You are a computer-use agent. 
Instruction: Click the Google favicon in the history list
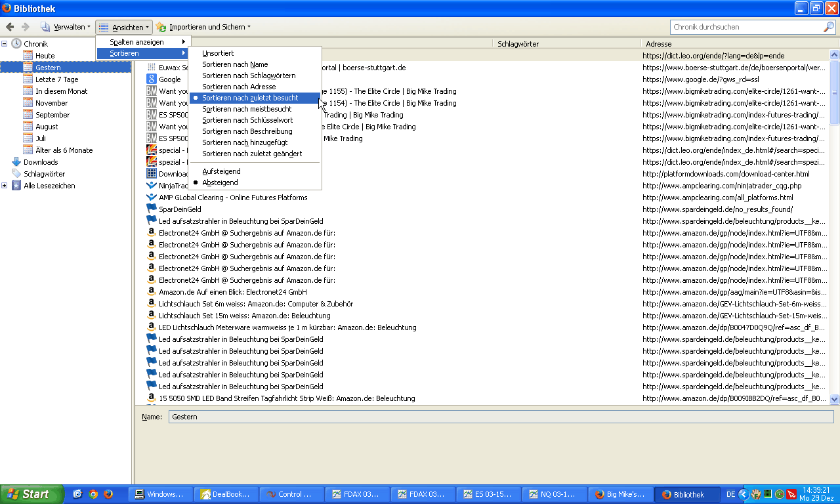click(152, 79)
